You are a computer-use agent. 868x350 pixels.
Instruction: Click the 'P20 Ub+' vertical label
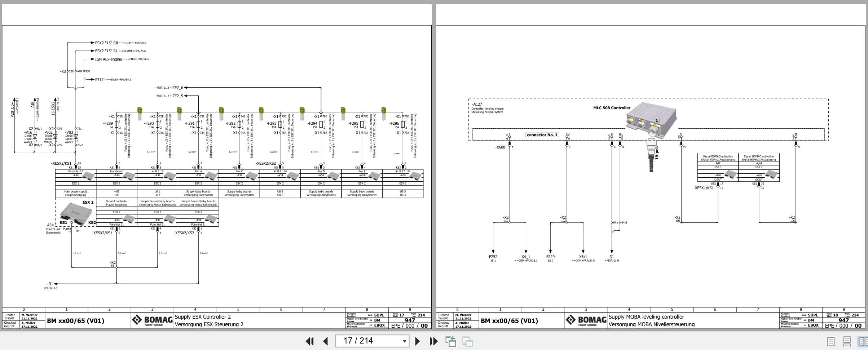(13, 109)
